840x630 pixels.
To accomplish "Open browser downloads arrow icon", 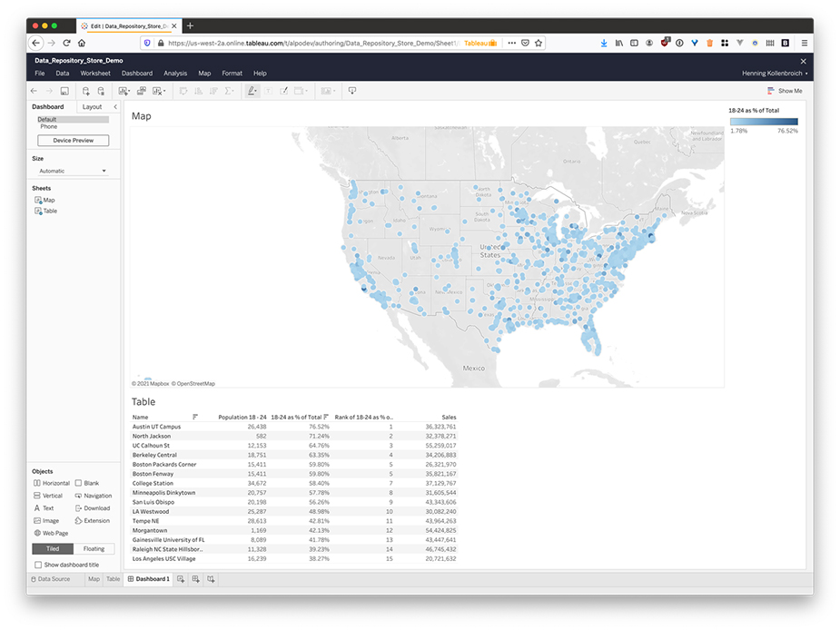I will click(604, 43).
